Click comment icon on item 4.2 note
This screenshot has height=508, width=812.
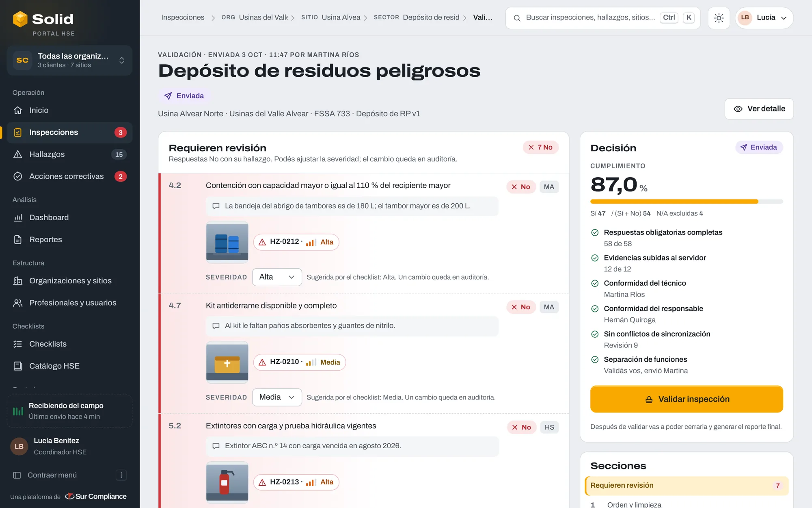tap(216, 206)
